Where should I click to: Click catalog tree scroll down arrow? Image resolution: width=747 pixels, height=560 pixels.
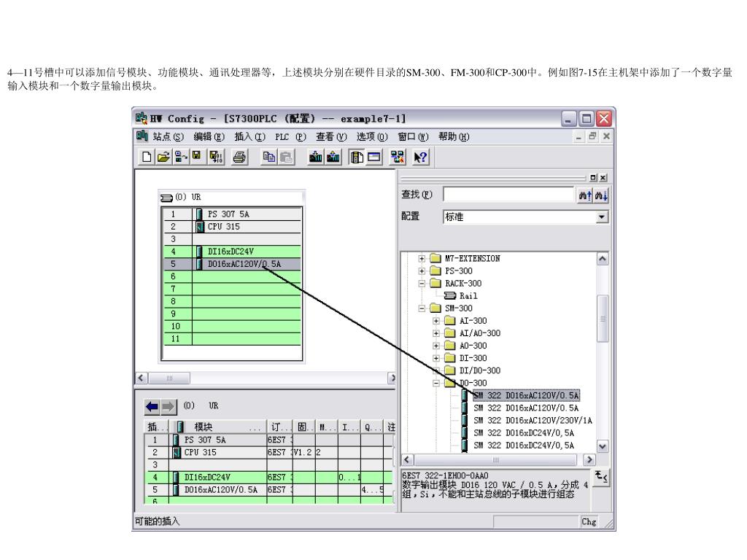click(x=602, y=446)
